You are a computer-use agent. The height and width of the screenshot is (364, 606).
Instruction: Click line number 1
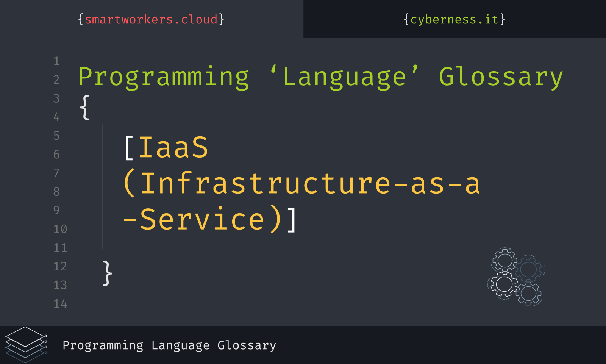[56, 61]
